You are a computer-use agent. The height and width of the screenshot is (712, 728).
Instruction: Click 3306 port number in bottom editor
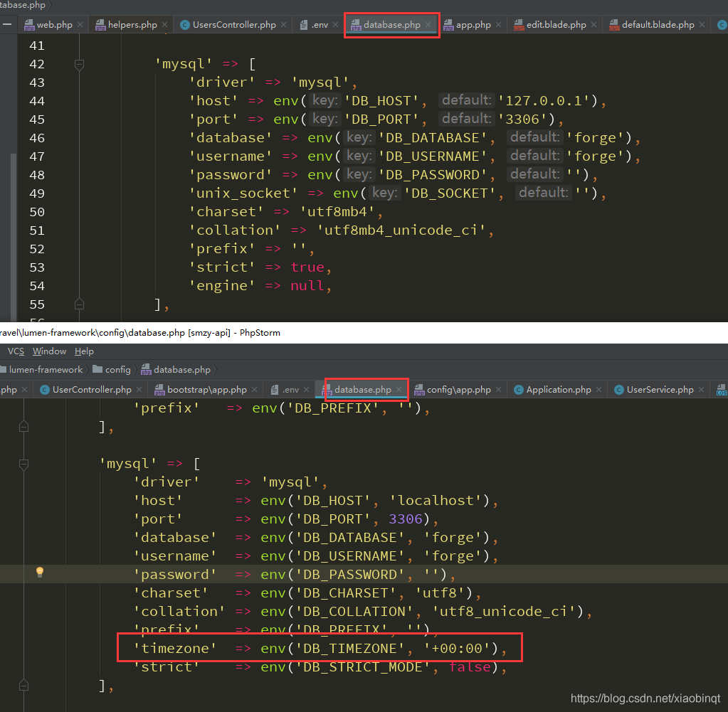pyautogui.click(x=406, y=519)
